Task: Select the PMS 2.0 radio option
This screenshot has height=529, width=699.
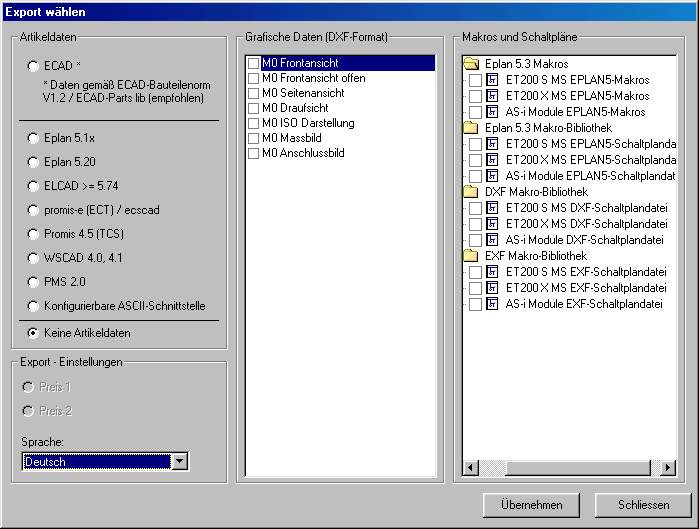Action: (33, 282)
